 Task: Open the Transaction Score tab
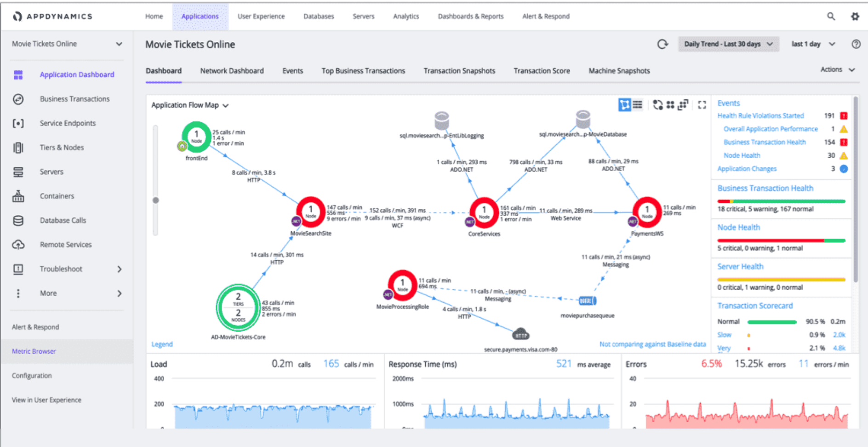(x=542, y=71)
